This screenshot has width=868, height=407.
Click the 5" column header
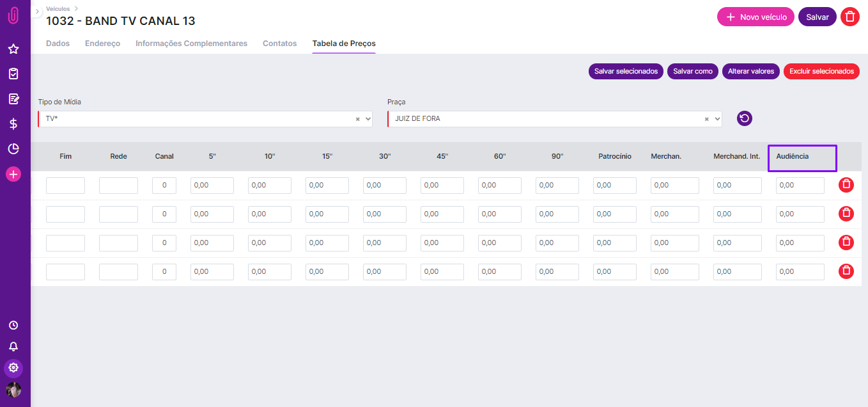212,156
